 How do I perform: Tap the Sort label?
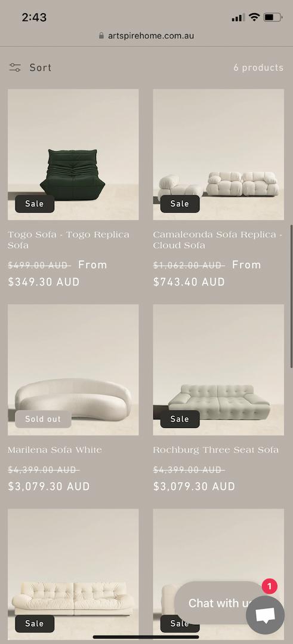(x=40, y=68)
